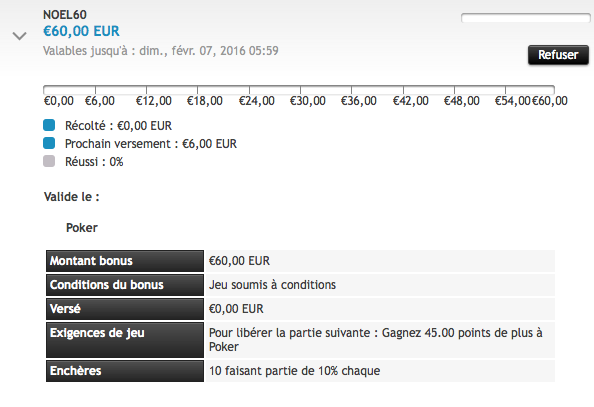Collapse the NOEL60 bonus details chevron

[x=19, y=36]
